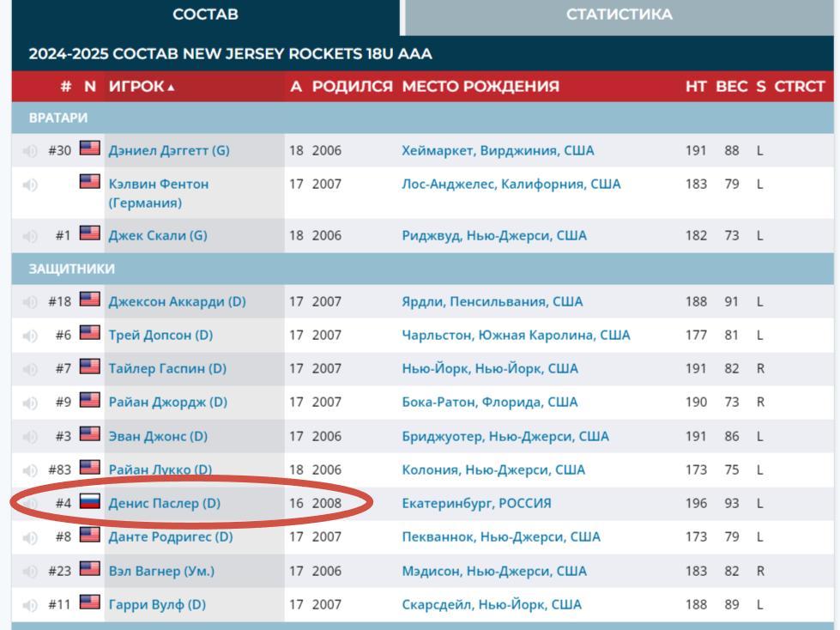Viewport: 840px width, 630px height.
Task: Click USA flag next to Данте Родригес
Action: point(90,534)
